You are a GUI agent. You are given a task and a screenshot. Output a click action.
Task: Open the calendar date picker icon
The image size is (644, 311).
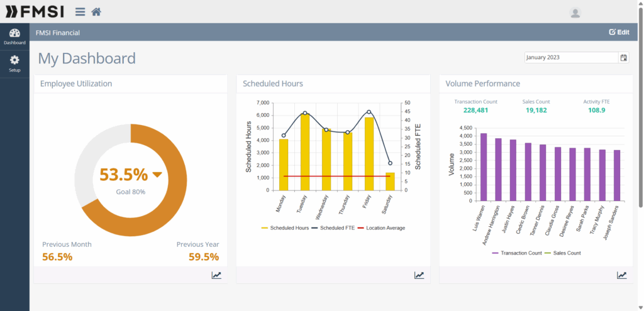click(x=624, y=58)
